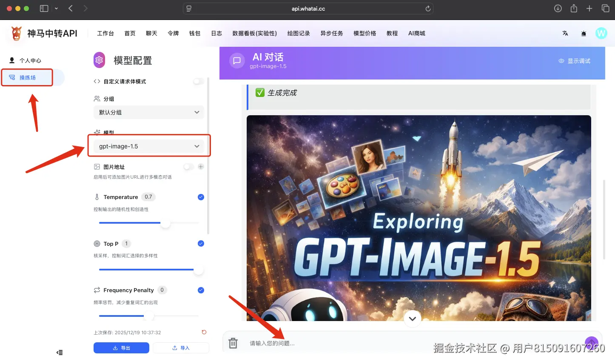
Task: Open the 绘图记录 menu item
Action: tap(298, 33)
